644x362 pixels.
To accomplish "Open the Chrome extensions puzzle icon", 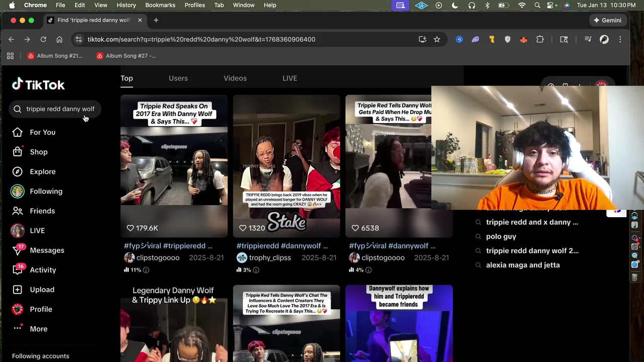I will (540, 39).
